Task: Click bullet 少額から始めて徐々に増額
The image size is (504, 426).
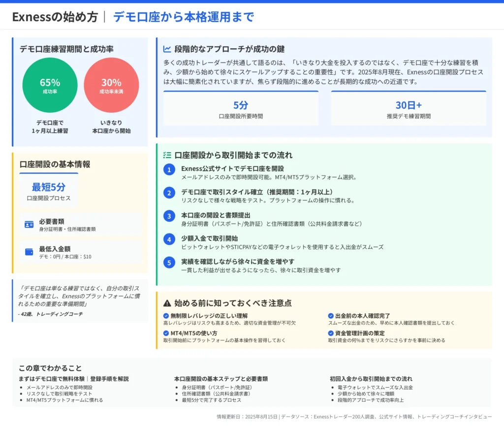Action: tap(366, 393)
